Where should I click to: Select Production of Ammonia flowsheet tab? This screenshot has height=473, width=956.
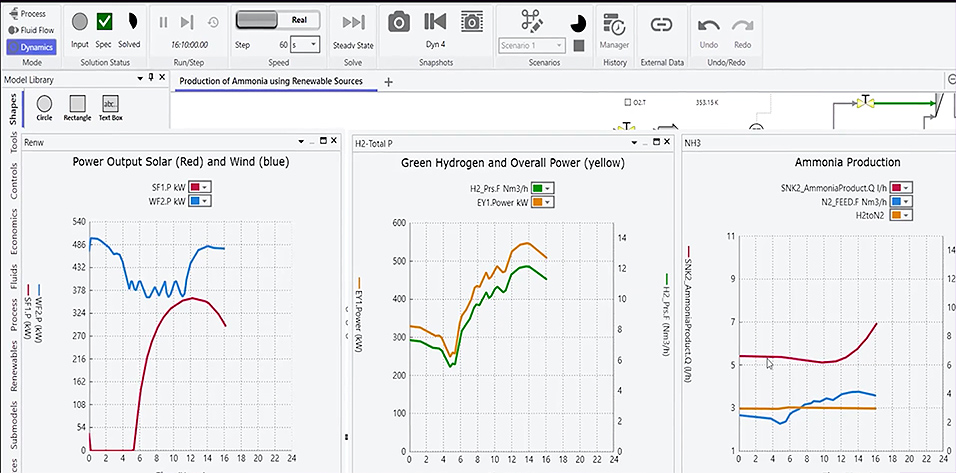pos(271,81)
